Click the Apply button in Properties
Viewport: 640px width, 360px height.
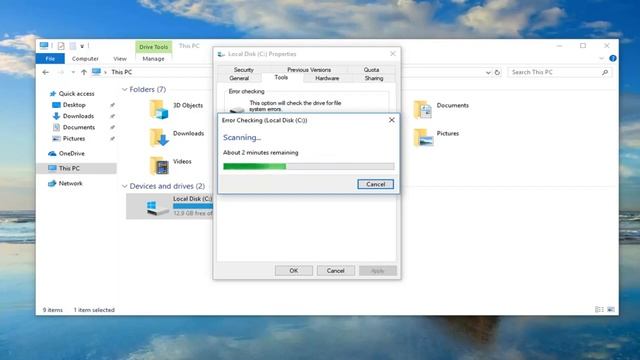(378, 271)
